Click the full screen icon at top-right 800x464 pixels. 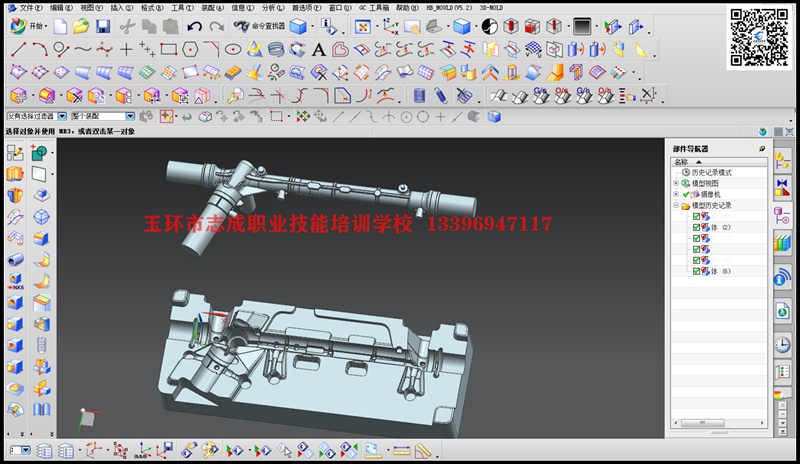tap(789, 132)
